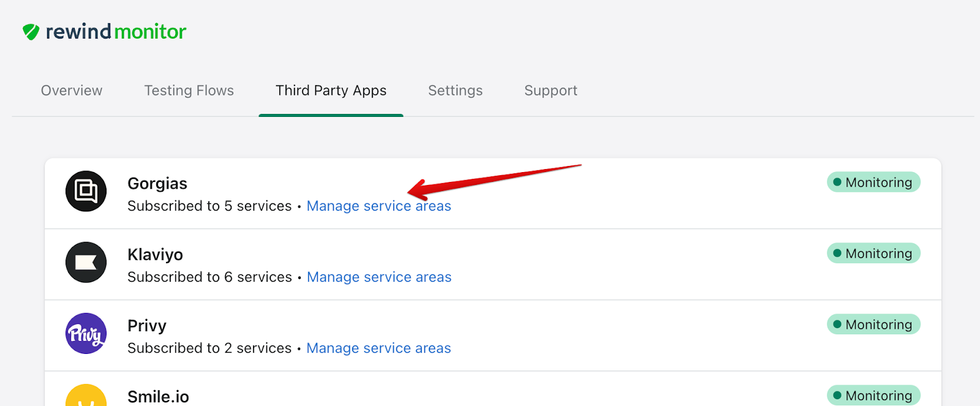Select the Klaviyo app name
Screen dimensions: 980x406
click(x=155, y=255)
